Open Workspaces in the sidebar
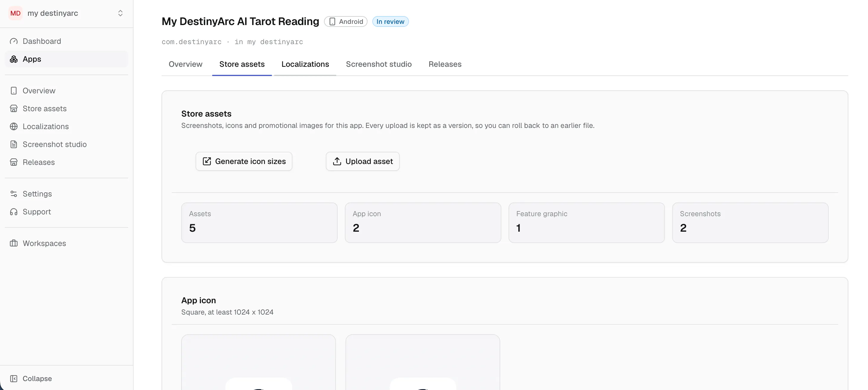Screen dimensions: 868x390 click(66, 243)
